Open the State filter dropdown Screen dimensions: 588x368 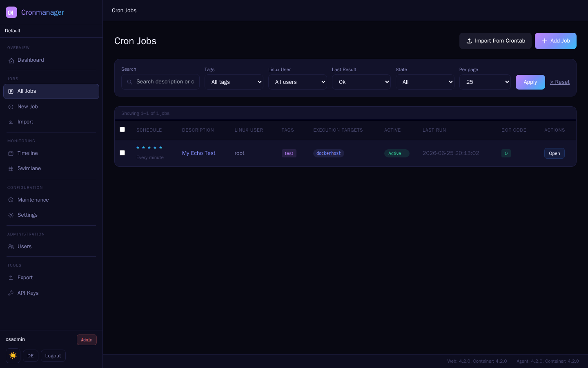tap(425, 82)
